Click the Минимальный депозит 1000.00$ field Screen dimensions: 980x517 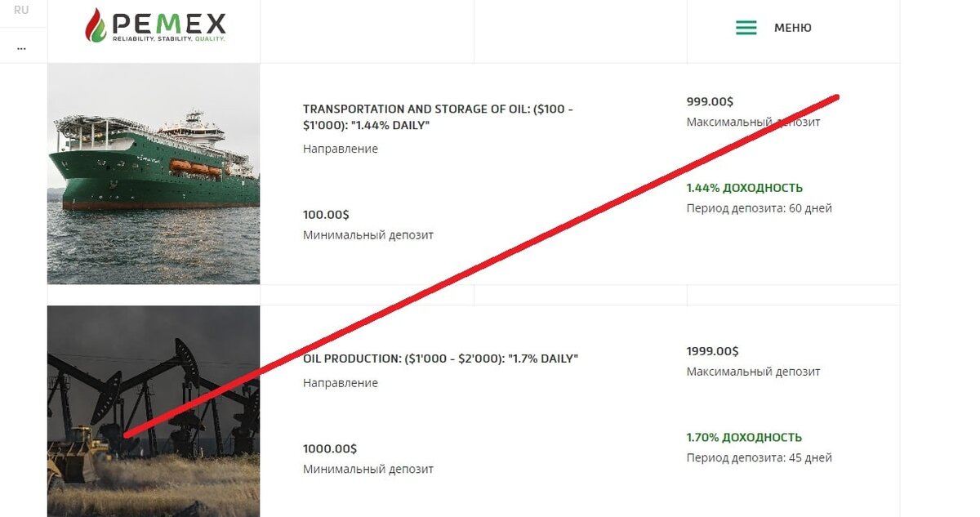point(368,458)
